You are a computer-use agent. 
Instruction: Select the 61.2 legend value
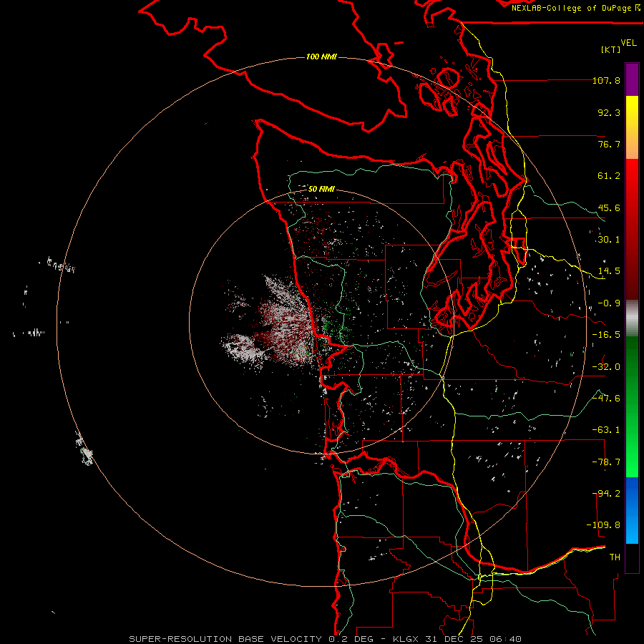click(x=609, y=176)
